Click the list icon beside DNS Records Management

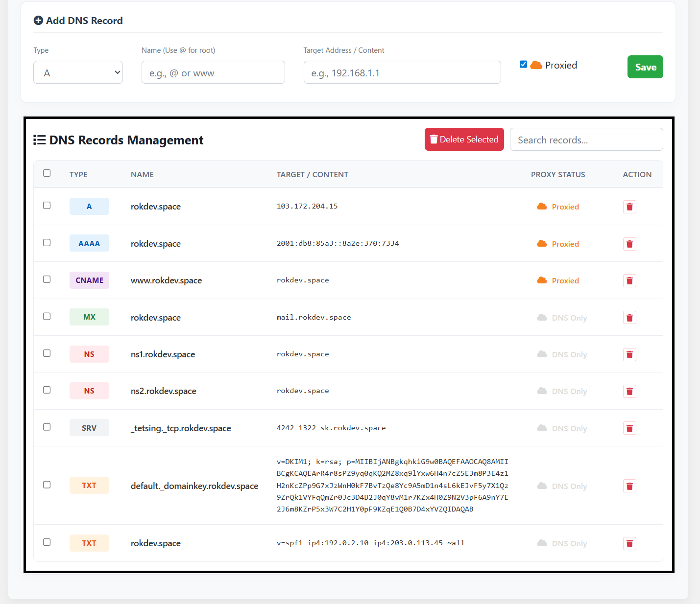[39, 139]
